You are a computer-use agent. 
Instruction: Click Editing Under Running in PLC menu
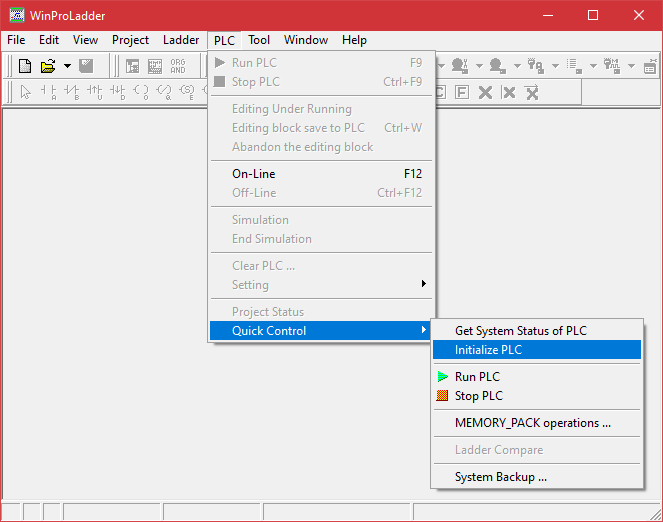point(321,109)
